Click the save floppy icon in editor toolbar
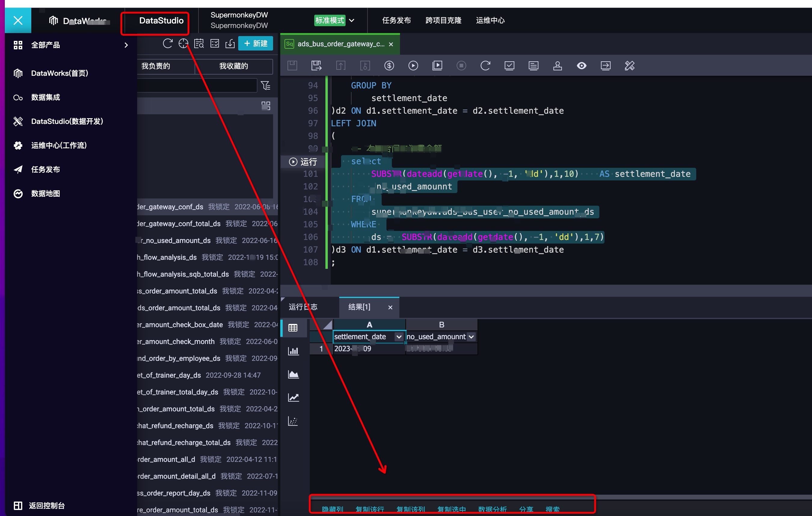Screen dimensions: 812x516 click(292, 66)
